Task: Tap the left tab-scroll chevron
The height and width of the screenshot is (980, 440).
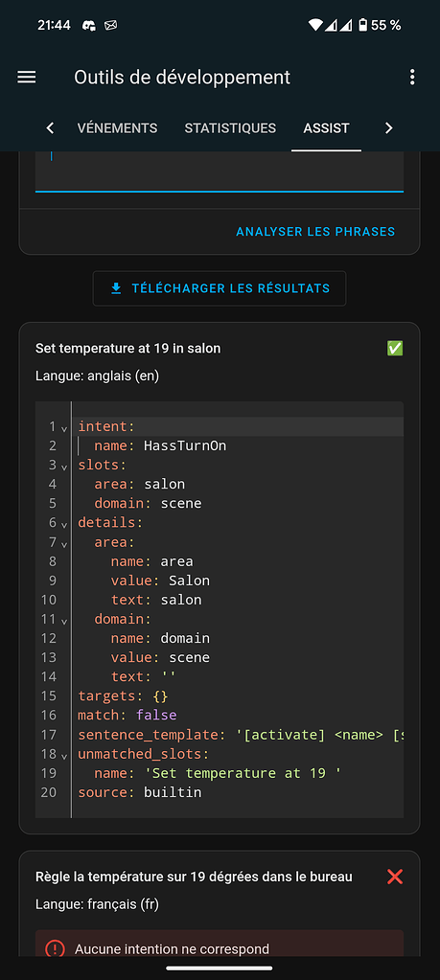Action: pos(51,128)
